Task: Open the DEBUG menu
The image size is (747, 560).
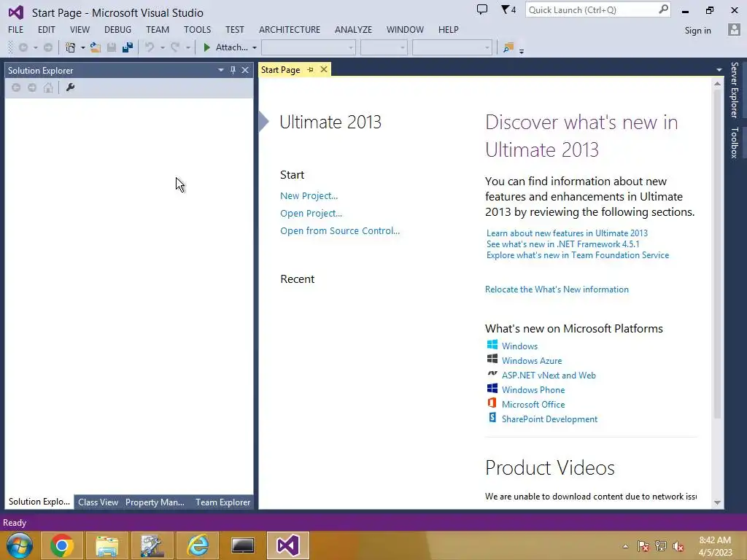Action: coord(117,29)
